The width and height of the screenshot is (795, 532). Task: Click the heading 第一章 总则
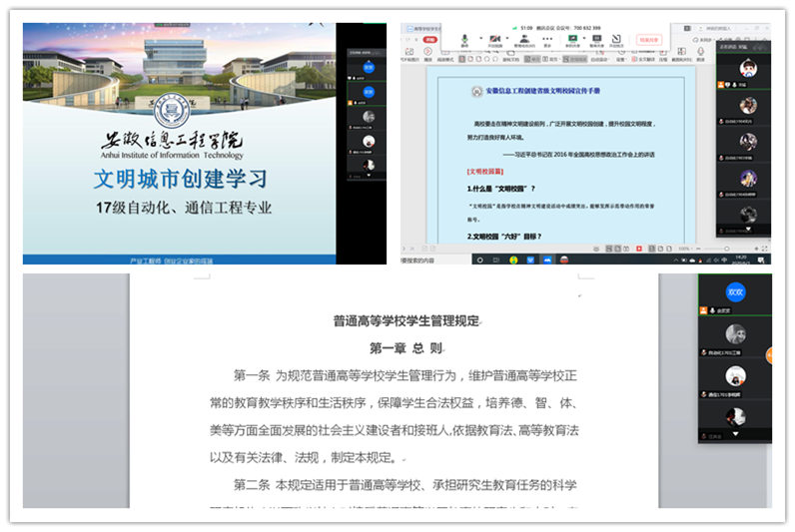(x=406, y=348)
